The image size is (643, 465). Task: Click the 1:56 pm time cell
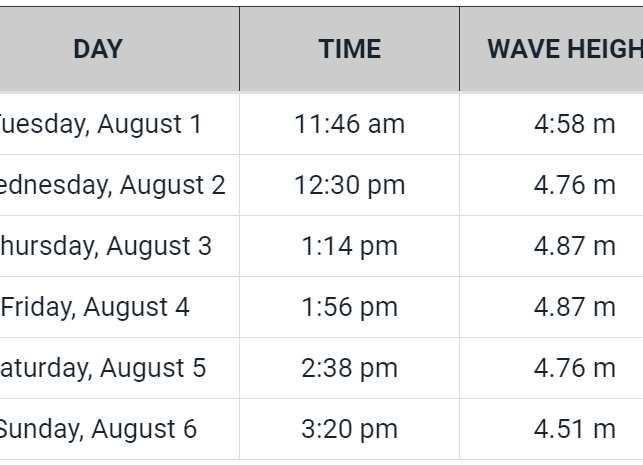pos(349,307)
